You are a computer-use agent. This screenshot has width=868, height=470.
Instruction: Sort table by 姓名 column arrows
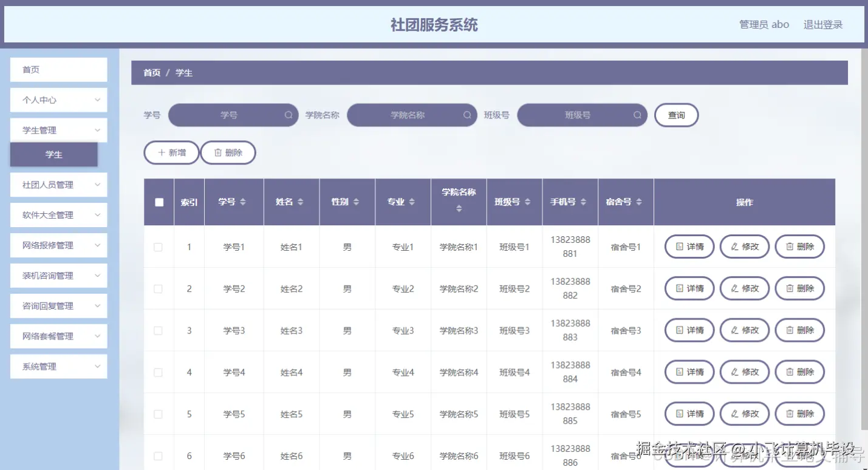[x=300, y=202]
